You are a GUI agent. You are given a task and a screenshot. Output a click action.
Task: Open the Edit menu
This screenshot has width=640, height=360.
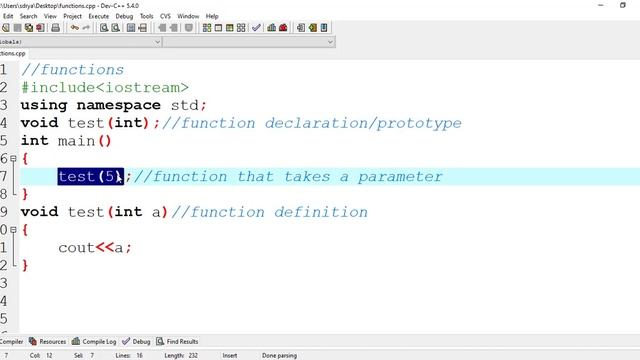click(x=8, y=16)
